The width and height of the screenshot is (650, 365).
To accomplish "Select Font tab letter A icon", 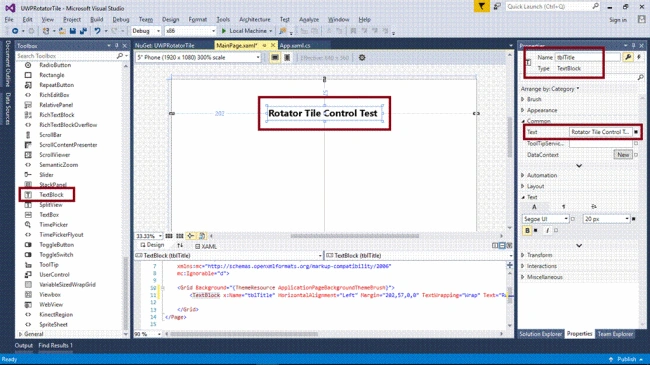I will coord(534,207).
